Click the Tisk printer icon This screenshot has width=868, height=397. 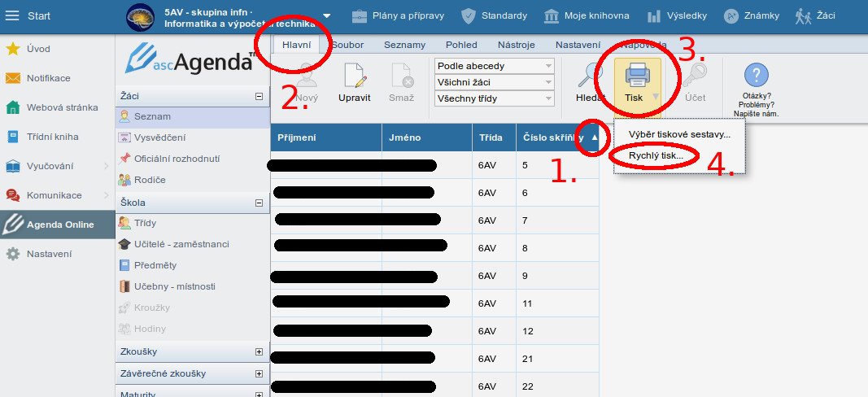pos(636,76)
